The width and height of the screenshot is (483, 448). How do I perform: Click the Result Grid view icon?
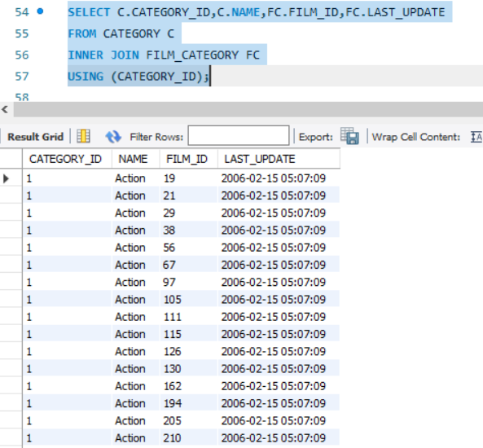pyautogui.click(x=83, y=136)
